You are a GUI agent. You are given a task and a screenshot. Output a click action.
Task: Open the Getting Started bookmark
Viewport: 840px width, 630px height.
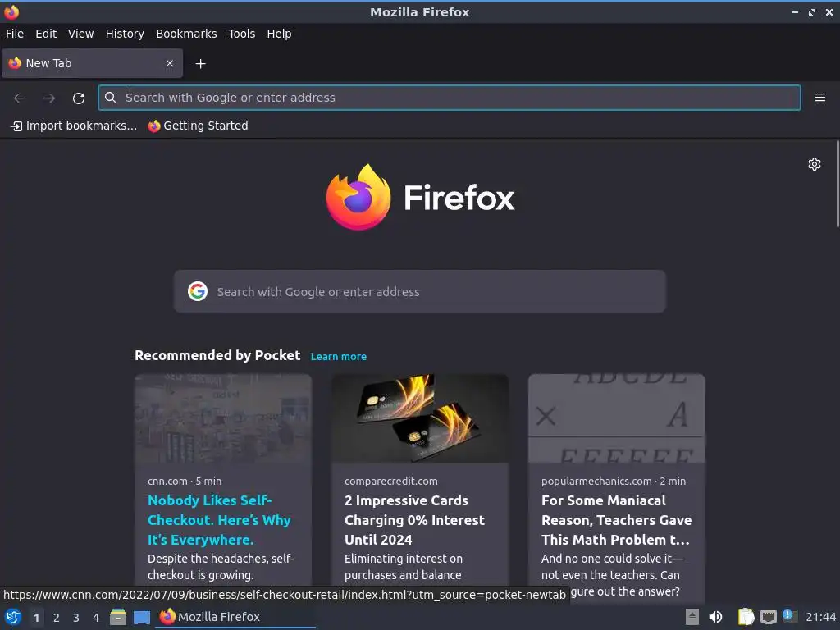pyautogui.click(x=199, y=126)
